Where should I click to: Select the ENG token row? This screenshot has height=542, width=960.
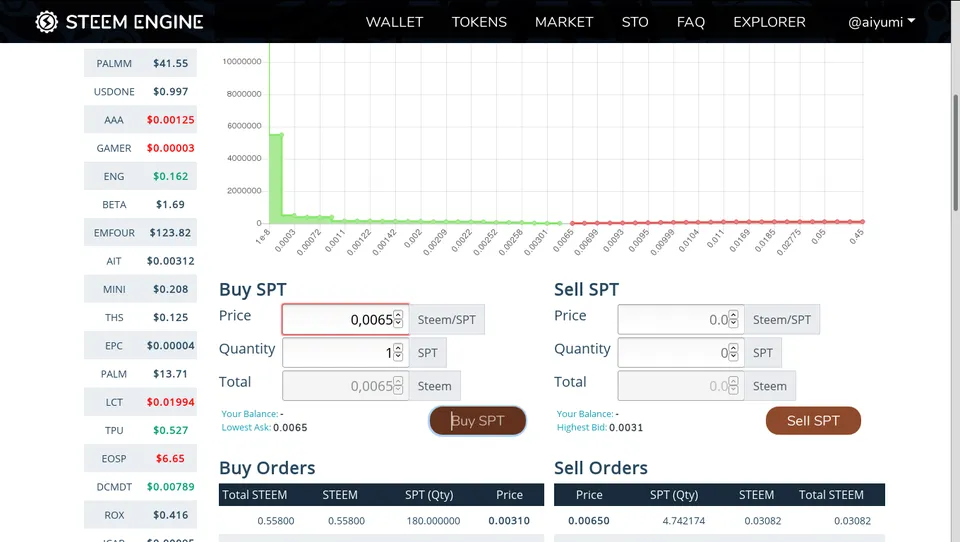pyautogui.click(x=140, y=176)
